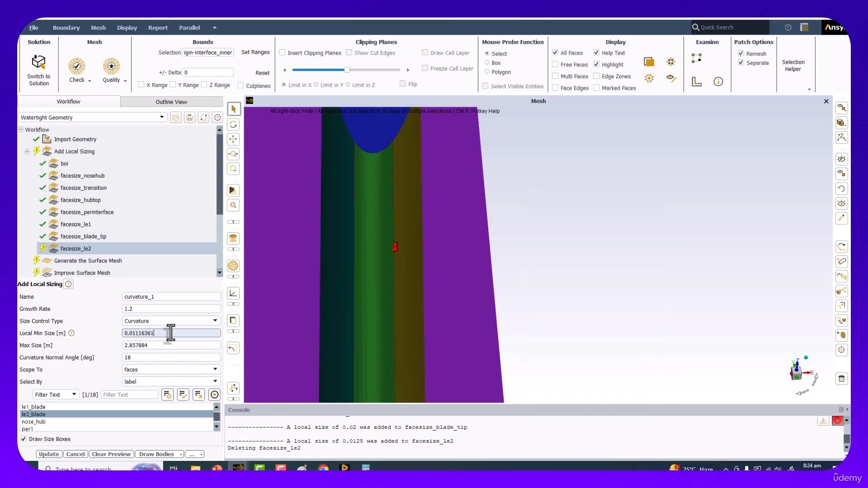Click the zoom in/out tool
This screenshot has width=868, height=488.
233,154
